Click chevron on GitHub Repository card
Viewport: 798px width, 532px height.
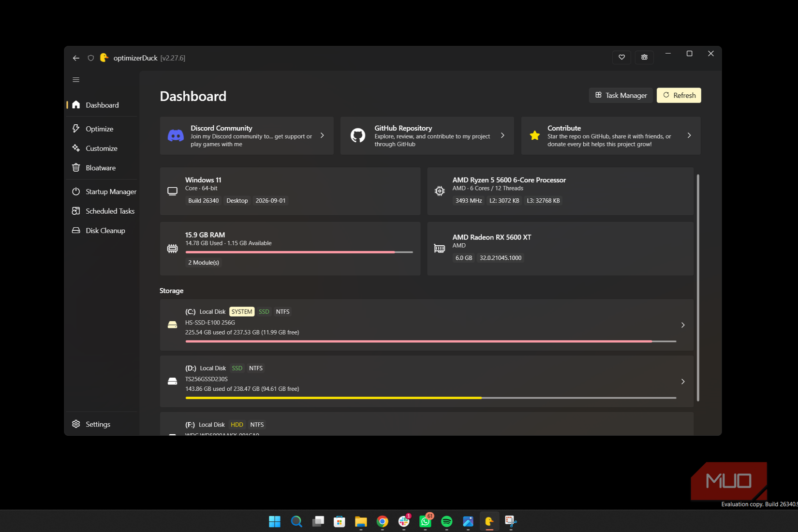point(502,135)
